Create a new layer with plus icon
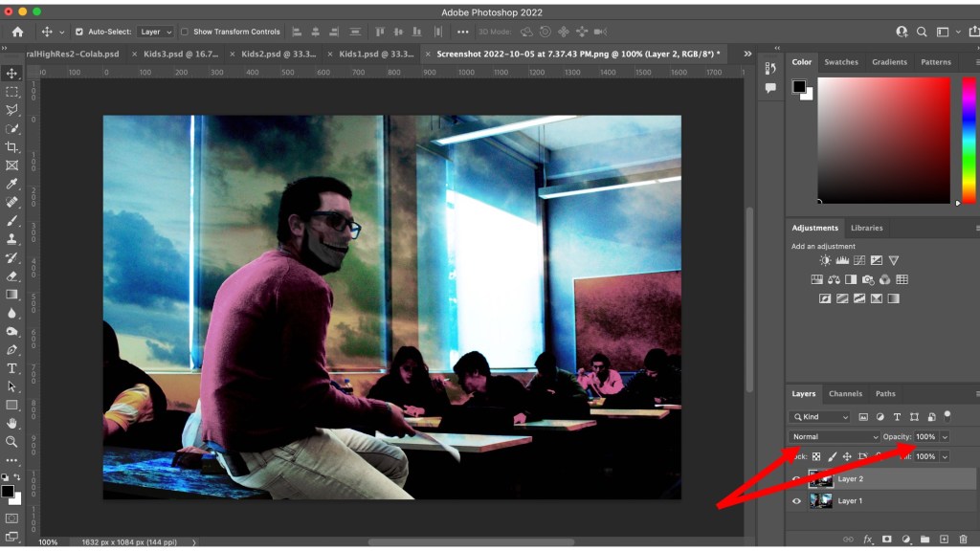This screenshot has height=551, width=980. [x=944, y=540]
